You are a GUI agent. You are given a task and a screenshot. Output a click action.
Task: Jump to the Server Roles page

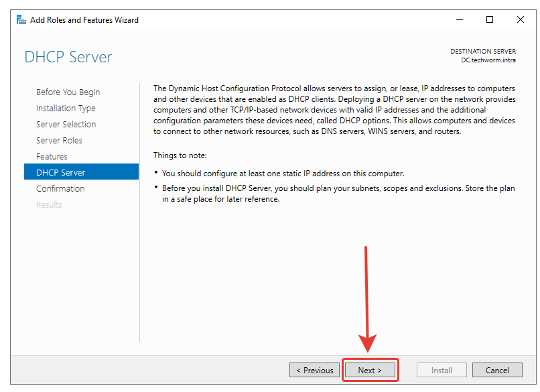pos(59,140)
